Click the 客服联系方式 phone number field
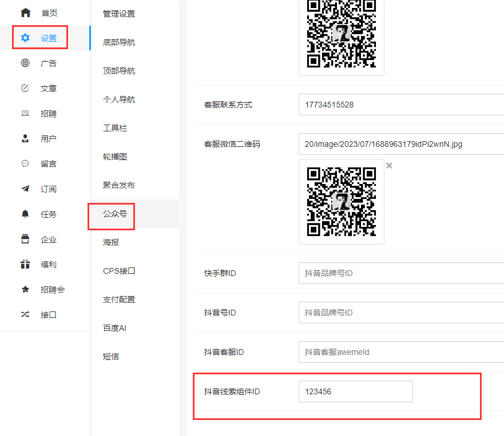504x436 pixels. coord(401,105)
